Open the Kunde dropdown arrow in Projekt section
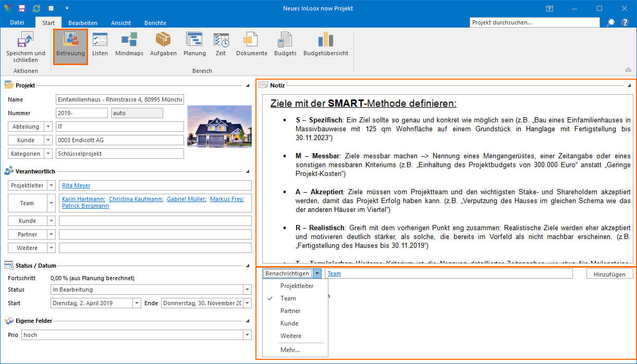 (x=48, y=140)
